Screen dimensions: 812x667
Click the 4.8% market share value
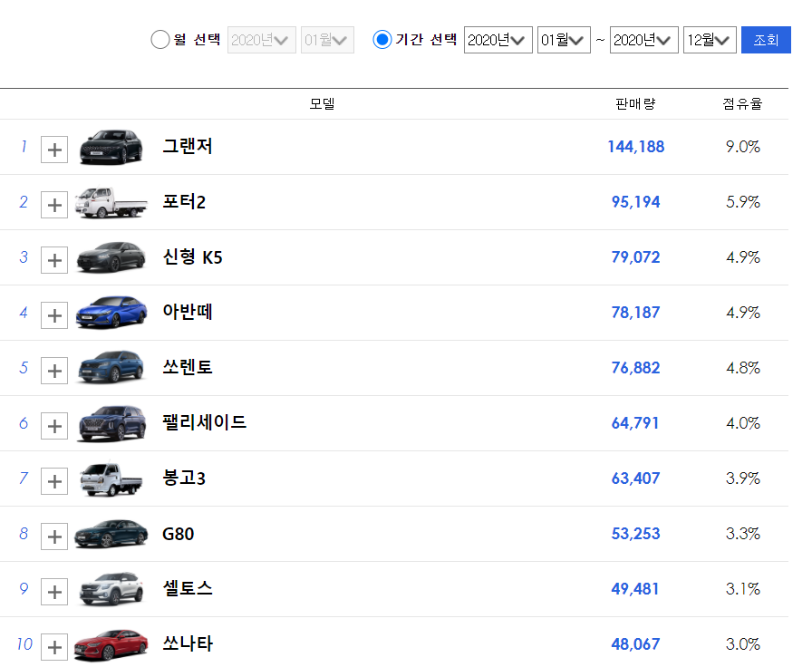click(743, 368)
